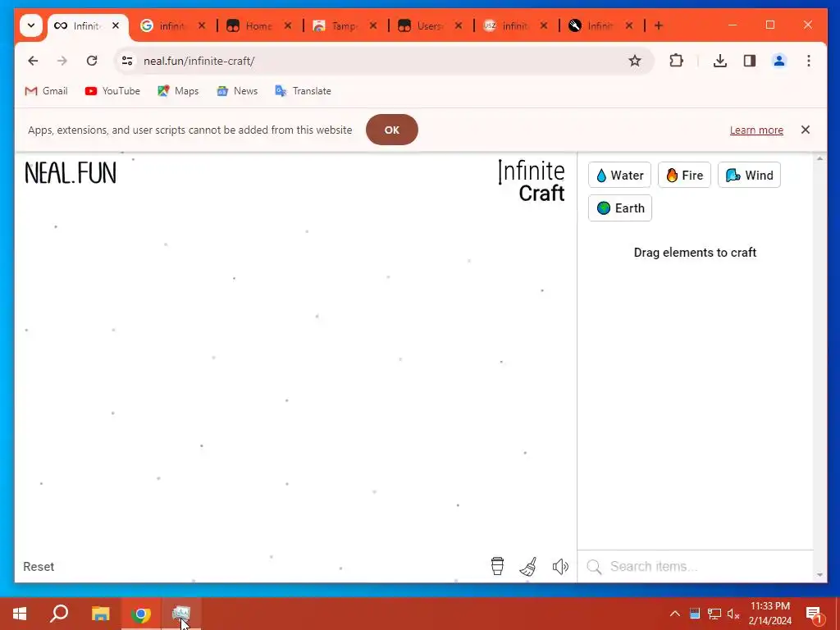Dismiss the extensions notification bar
This screenshot has height=630, width=840.
(x=806, y=130)
